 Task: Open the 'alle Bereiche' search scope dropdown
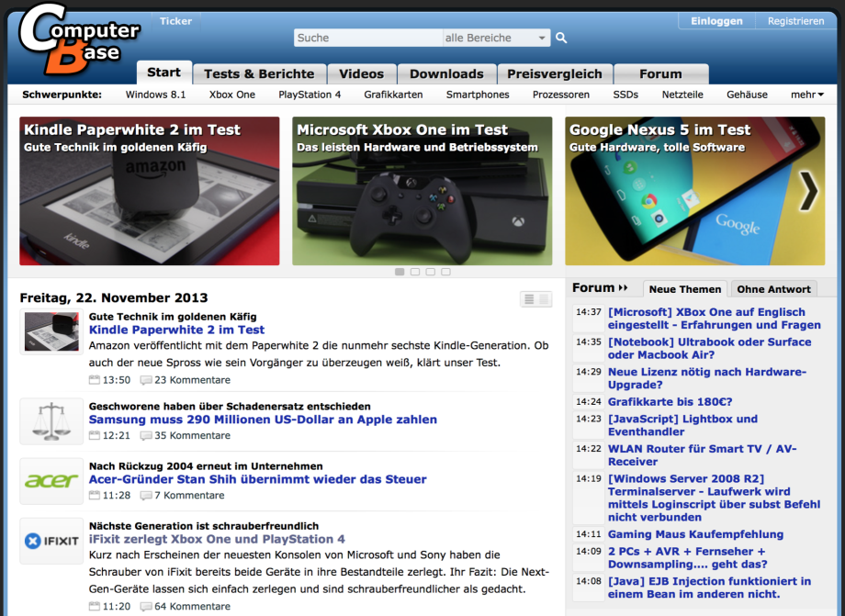click(x=496, y=38)
